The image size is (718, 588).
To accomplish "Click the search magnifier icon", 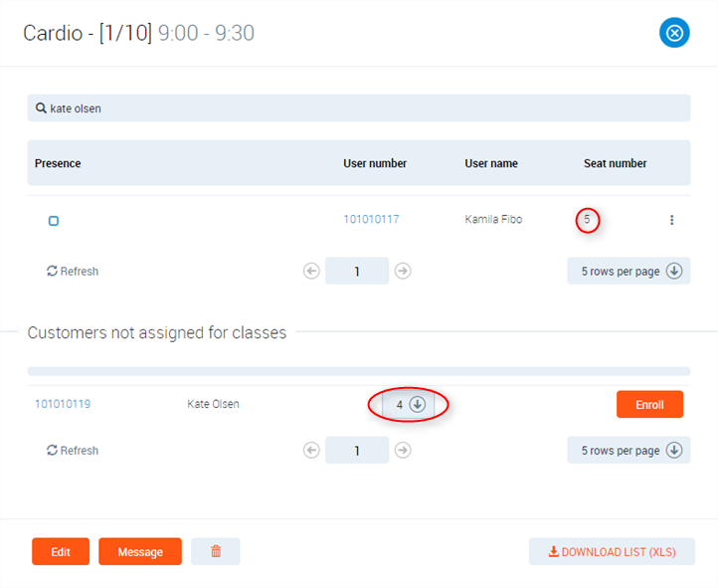I will pyautogui.click(x=41, y=108).
